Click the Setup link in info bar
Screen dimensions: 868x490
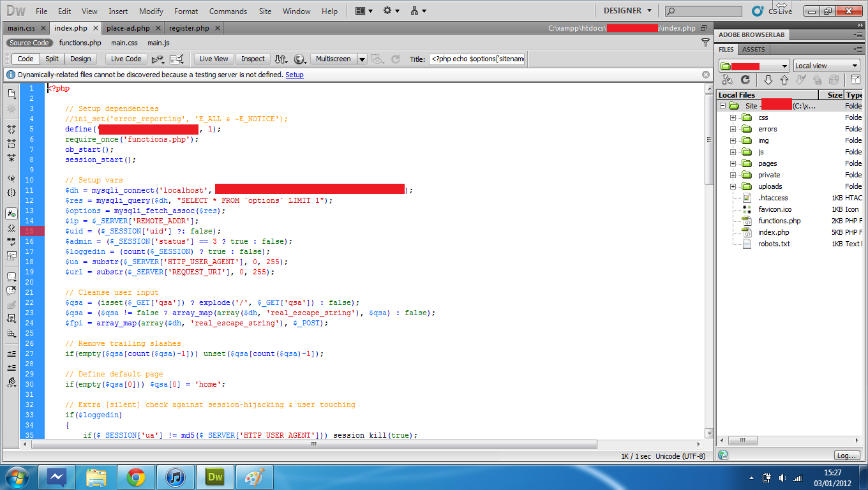click(294, 75)
